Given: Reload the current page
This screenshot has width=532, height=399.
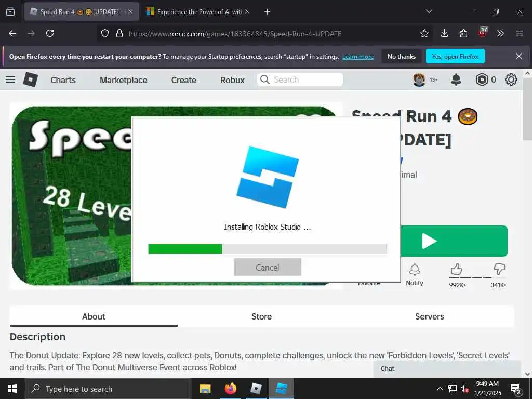Looking at the screenshot, I should [x=50, y=33].
